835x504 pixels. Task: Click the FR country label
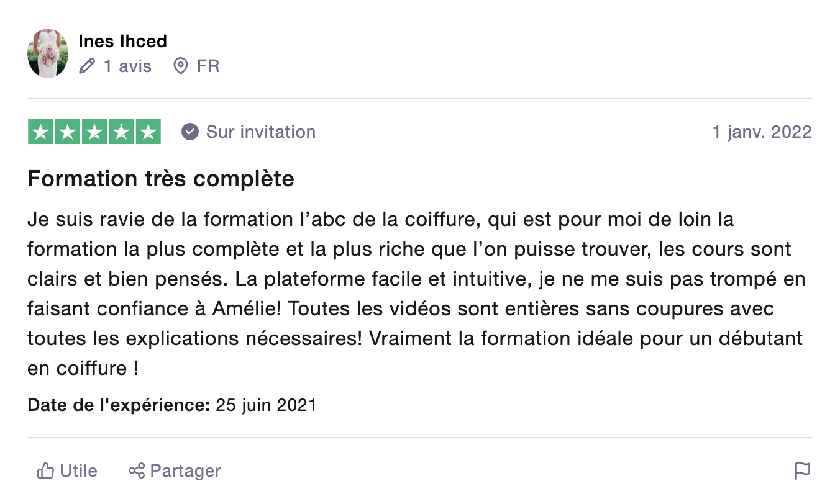(208, 66)
